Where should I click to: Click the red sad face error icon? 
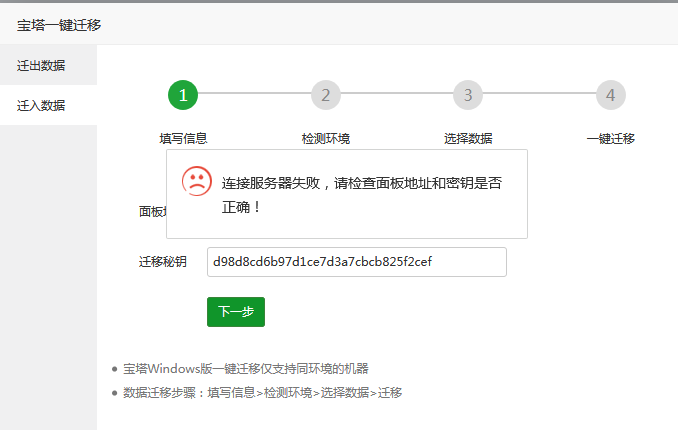click(x=197, y=181)
